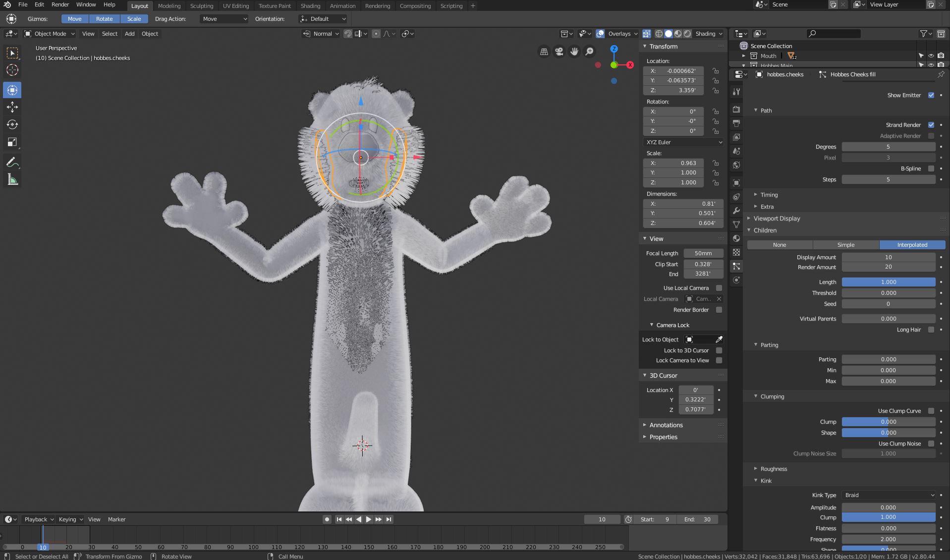Enable Use Clump Curve checkbox
Viewport: 950px width, 560px height.
931,411
